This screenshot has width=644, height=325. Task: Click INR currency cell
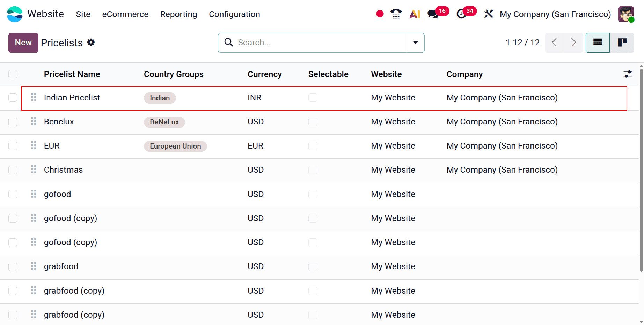255,98
